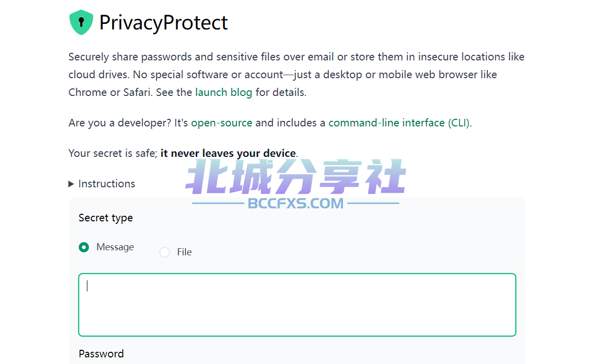This screenshot has height=364, width=593.
Task: Expand the Instructions disclosure triangle
Action: click(x=71, y=184)
